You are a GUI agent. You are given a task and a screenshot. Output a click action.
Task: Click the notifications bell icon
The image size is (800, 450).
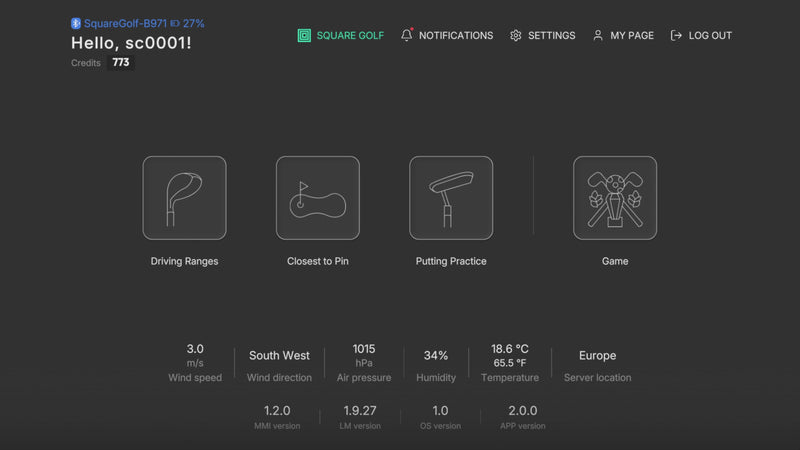coord(406,35)
